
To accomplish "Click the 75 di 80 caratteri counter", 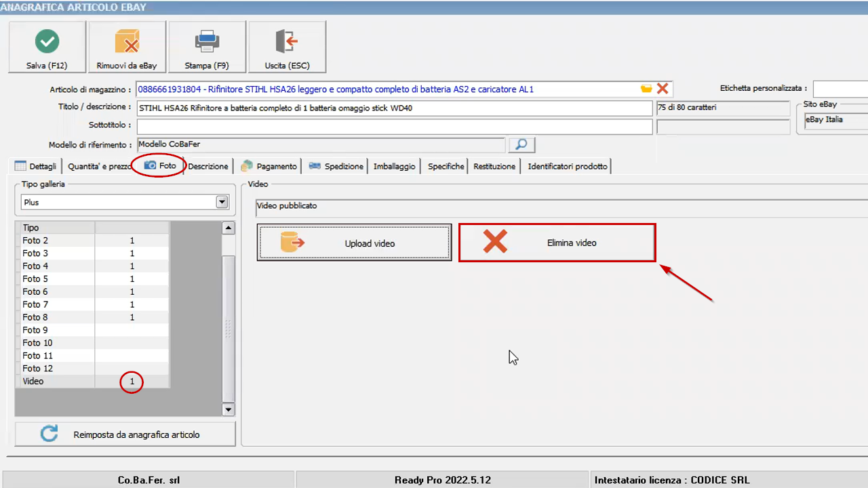I will click(x=723, y=108).
